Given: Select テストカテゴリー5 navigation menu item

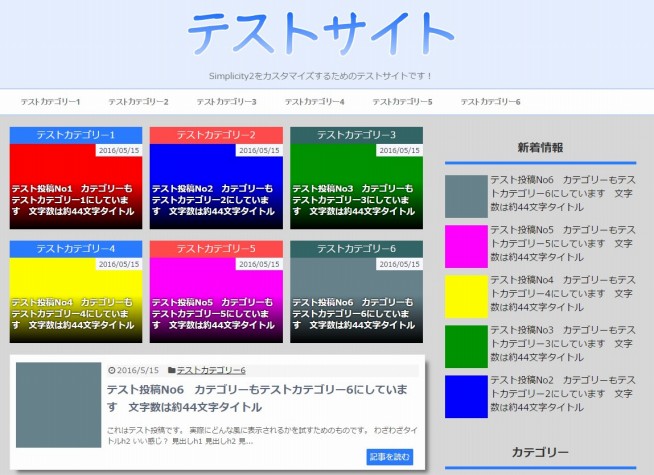Looking at the screenshot, I should tap(402, 102).
